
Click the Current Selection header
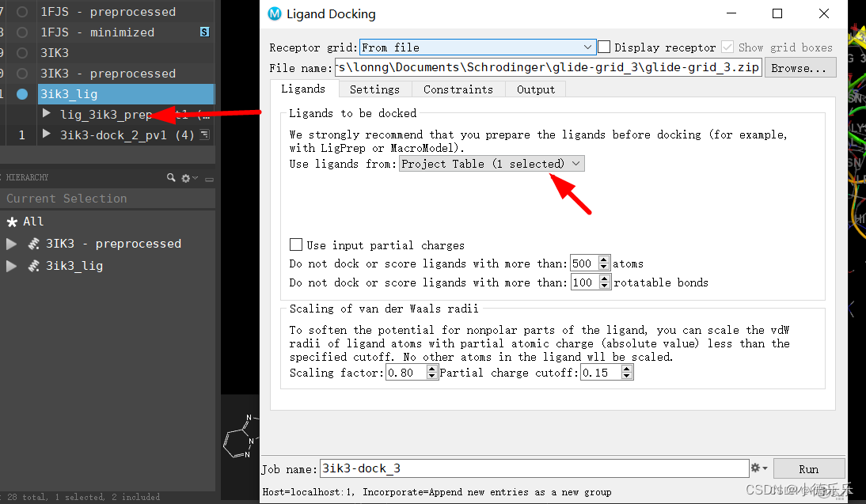coord(108,199)
